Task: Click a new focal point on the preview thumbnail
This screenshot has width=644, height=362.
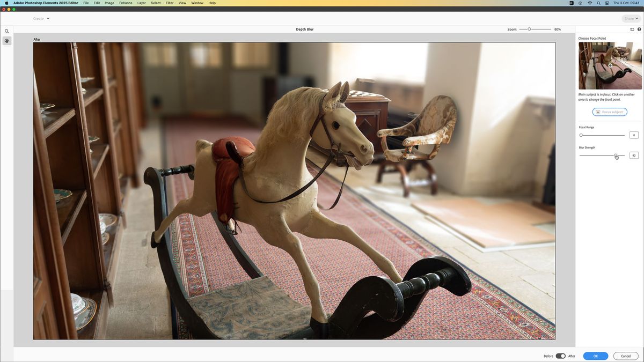Action: tap(610, 65)
